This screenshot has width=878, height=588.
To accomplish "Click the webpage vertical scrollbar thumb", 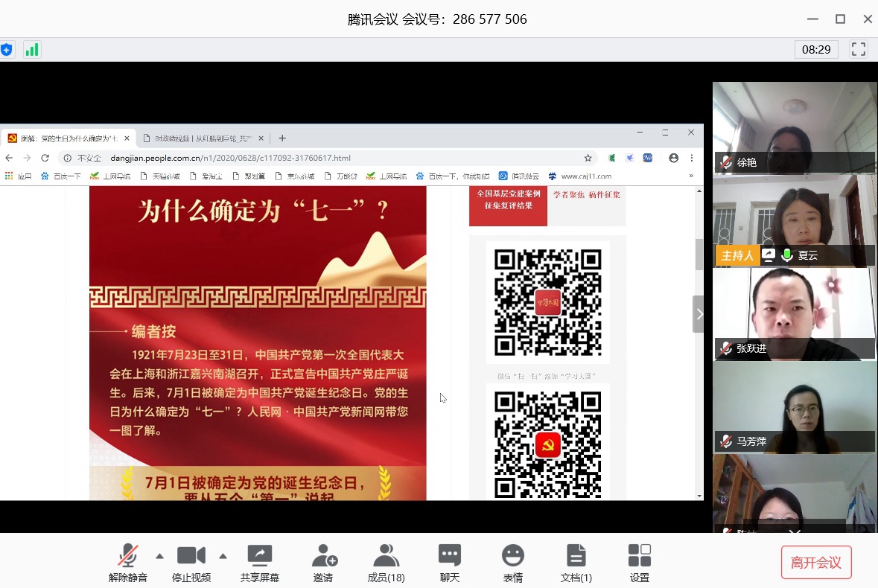I will coord(699,254).
